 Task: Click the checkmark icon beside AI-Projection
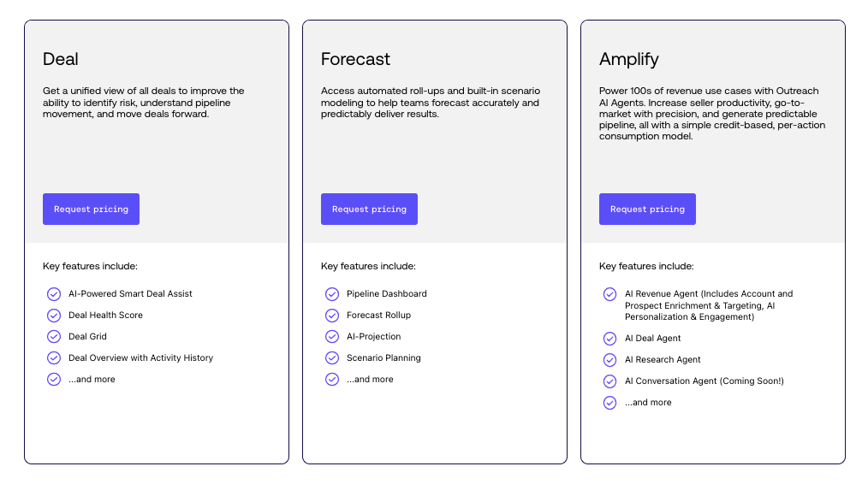(x=332, y=337)
